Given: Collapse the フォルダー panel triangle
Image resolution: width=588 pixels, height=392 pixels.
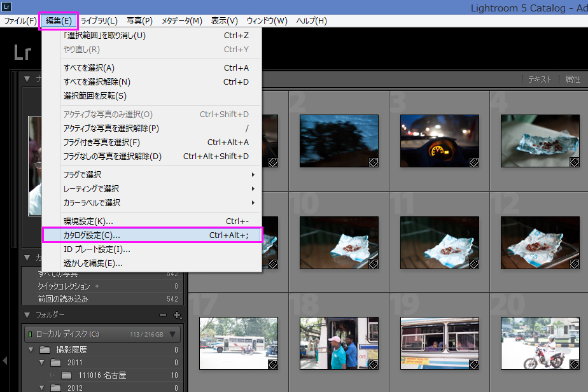Looking at the screenshot, I should coord(27,315).
